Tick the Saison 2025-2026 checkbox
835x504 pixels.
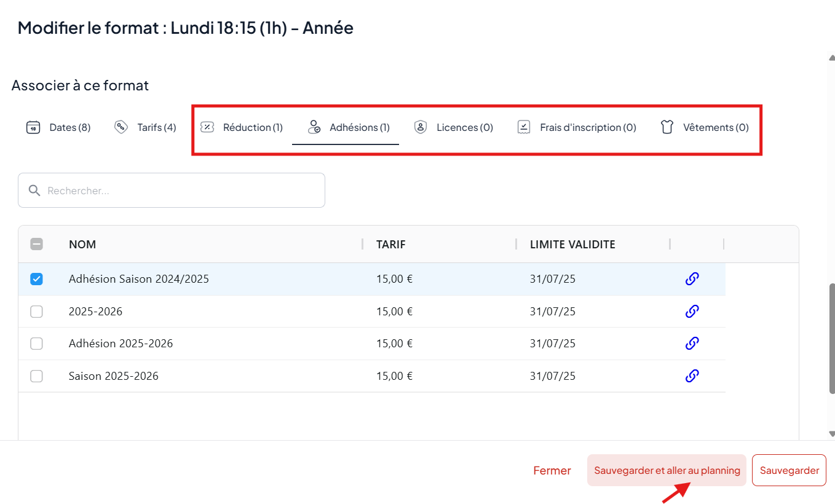pyautogui.click(x=37, y=376)
